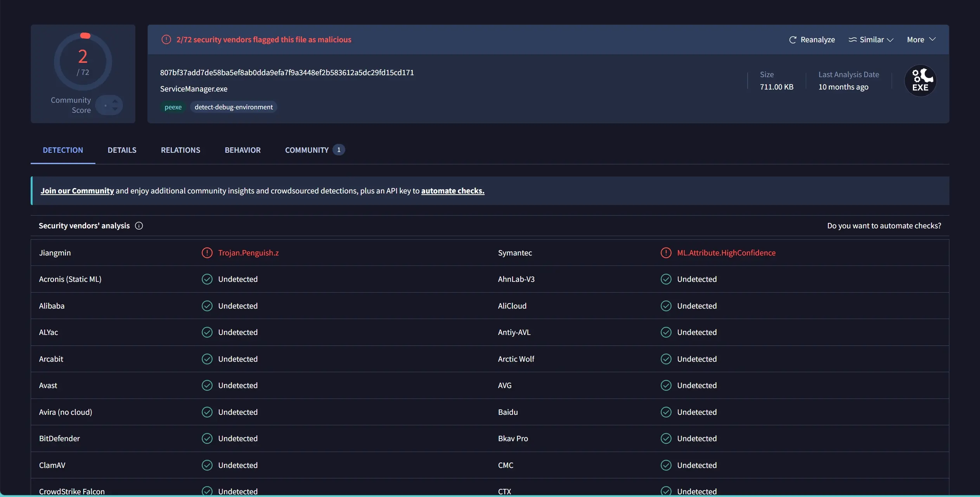Switch to the DETECTION tab
Image resolution: width=980 pixels, height=497 pixels.
point(63,150)
